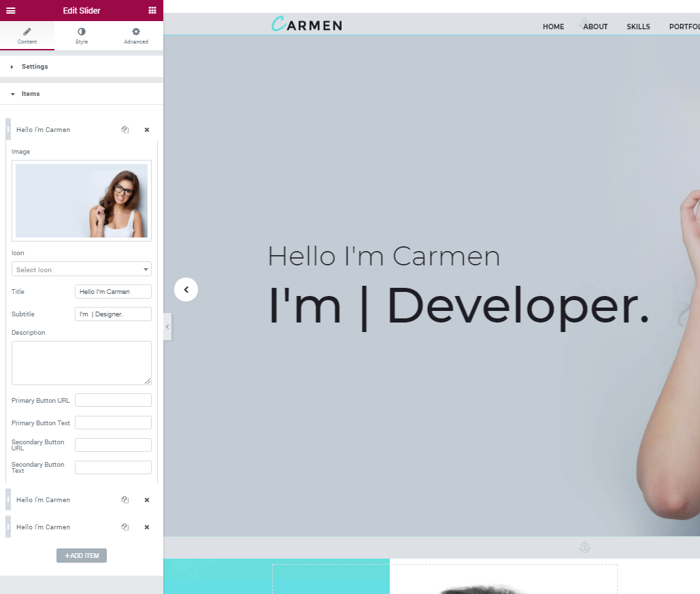Remove the last slider item in list
The image size is (700, 594).
[x=146, y=527]
